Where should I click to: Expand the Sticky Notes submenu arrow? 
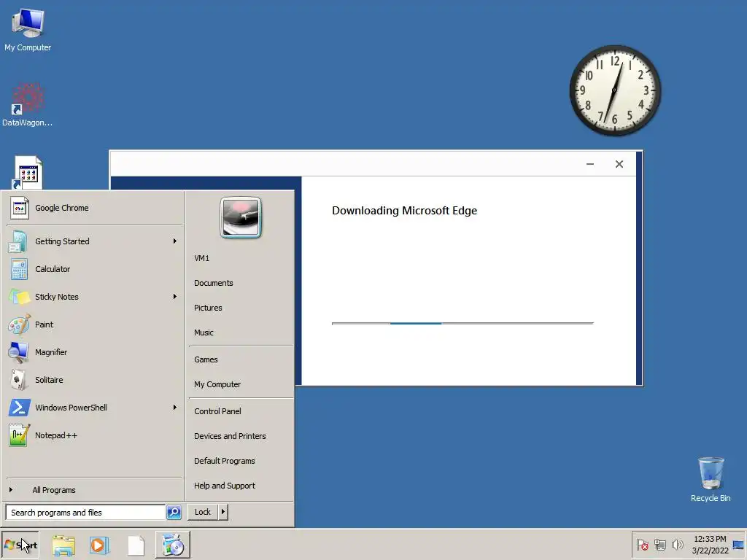coord(175,297)
